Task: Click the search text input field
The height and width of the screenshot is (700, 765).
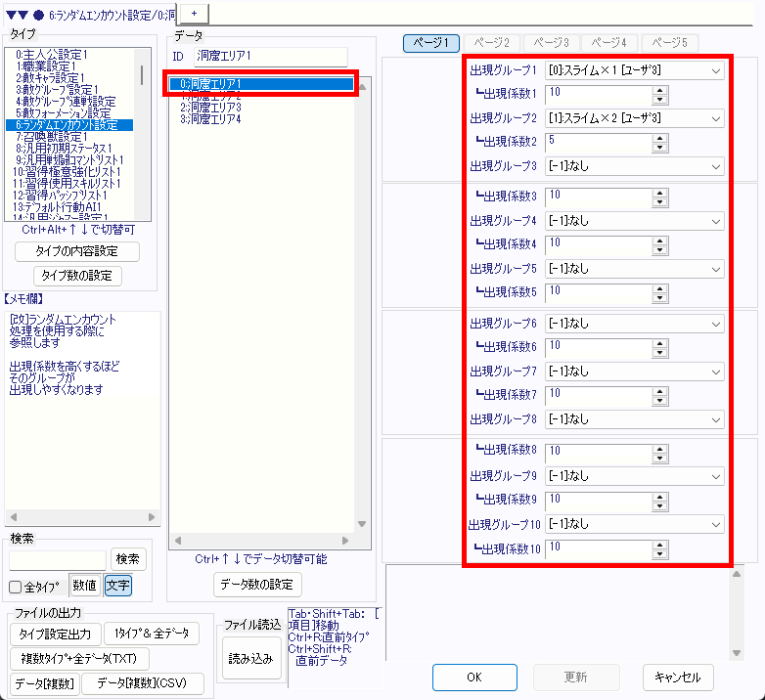Action: 58,559
